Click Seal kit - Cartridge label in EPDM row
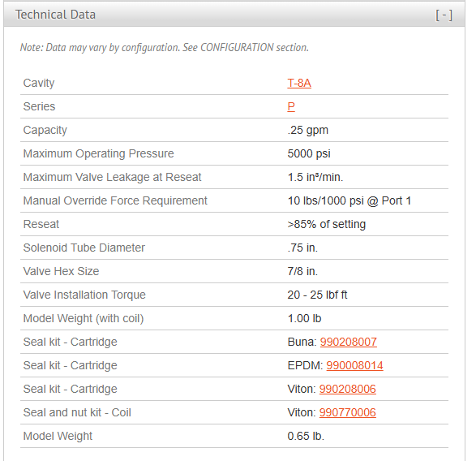This screenshot has height=461, width=476. pos(70,365)
